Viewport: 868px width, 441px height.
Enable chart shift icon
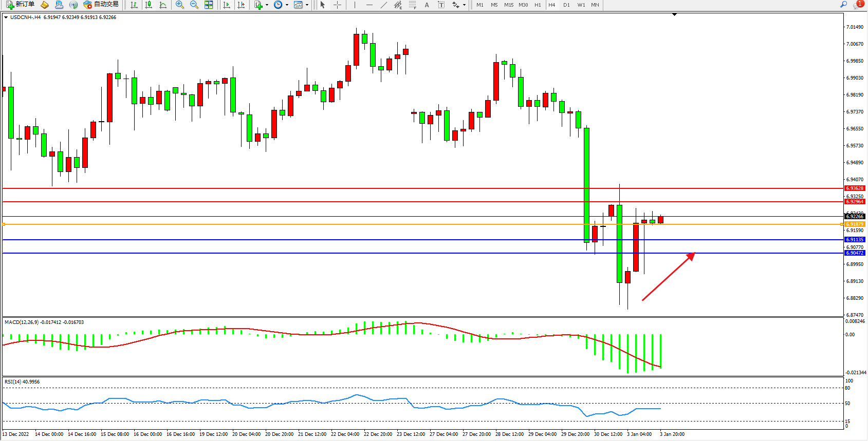point(241,5)
